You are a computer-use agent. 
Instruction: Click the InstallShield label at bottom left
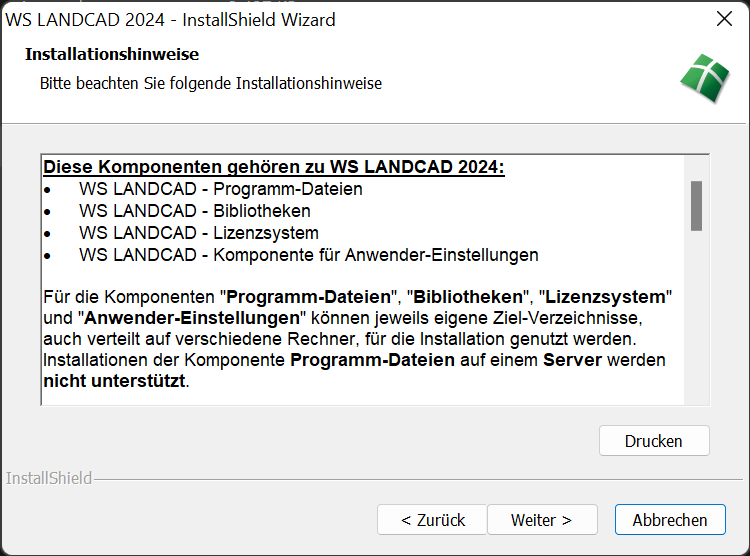pos(49,478)
